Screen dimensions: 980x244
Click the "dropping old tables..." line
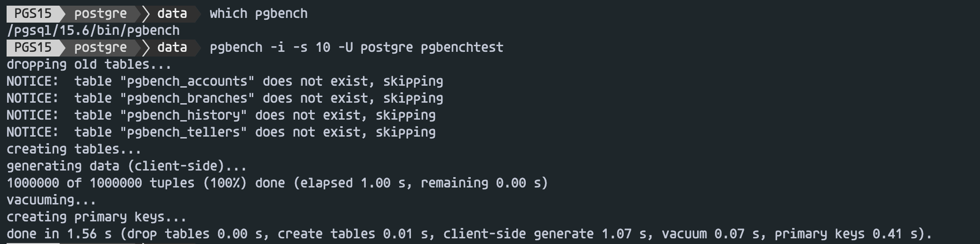pos(89,65)
